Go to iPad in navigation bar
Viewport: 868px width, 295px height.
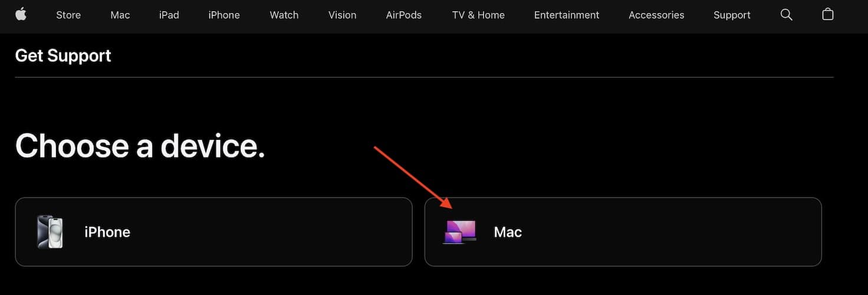(x=169, y=15)
